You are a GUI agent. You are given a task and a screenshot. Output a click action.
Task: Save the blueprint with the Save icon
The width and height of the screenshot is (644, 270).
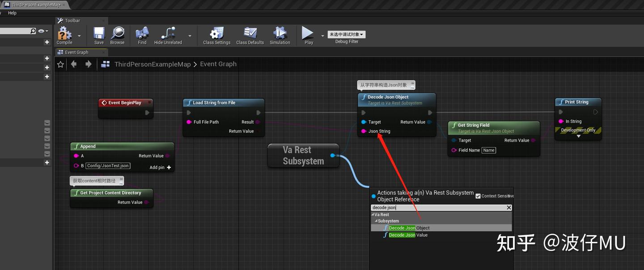pyautogui.click(x=98, y=34)
